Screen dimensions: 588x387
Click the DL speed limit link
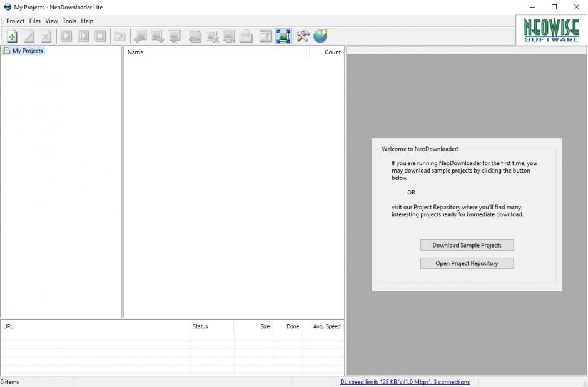coord(405,382)
